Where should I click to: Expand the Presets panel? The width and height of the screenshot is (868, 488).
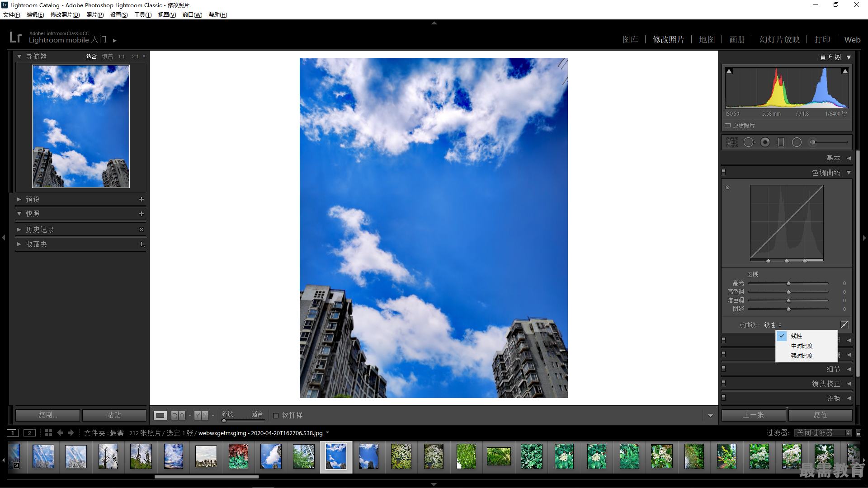(19, 199)
